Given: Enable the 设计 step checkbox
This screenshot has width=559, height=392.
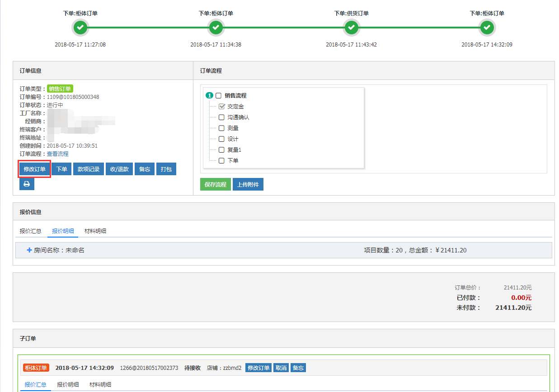Looking at the screenshot, I should click(221, 139).
